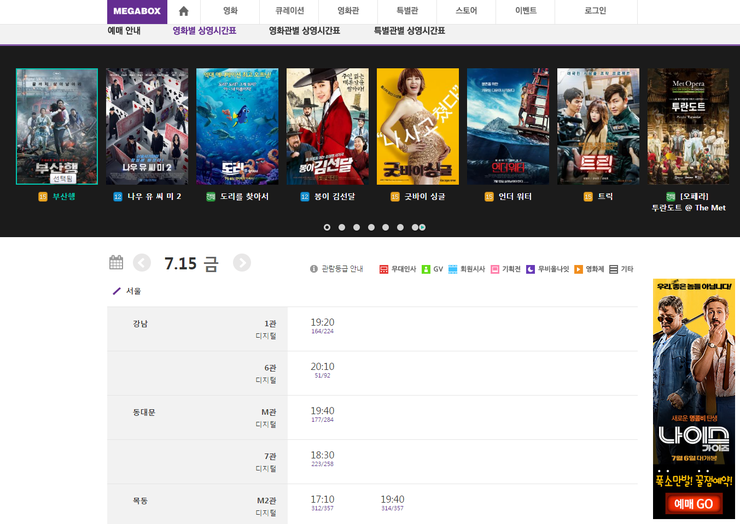Click the 12 rating badge beside 봉이 김선달

[305, 197]
